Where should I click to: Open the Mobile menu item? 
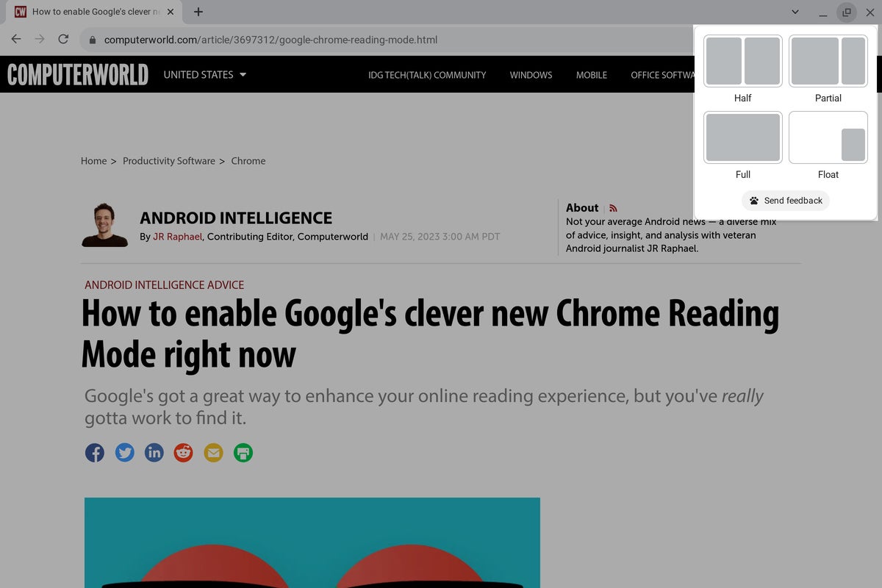(592, 75)
